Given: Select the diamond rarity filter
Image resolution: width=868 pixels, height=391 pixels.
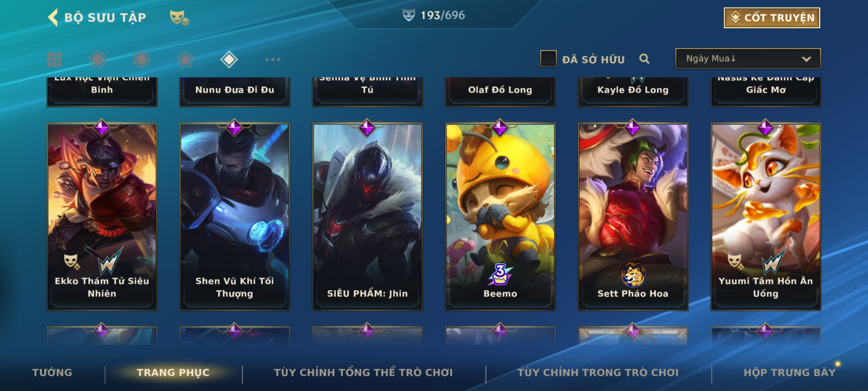Looking at the screenshot, I should pos(229,59).
